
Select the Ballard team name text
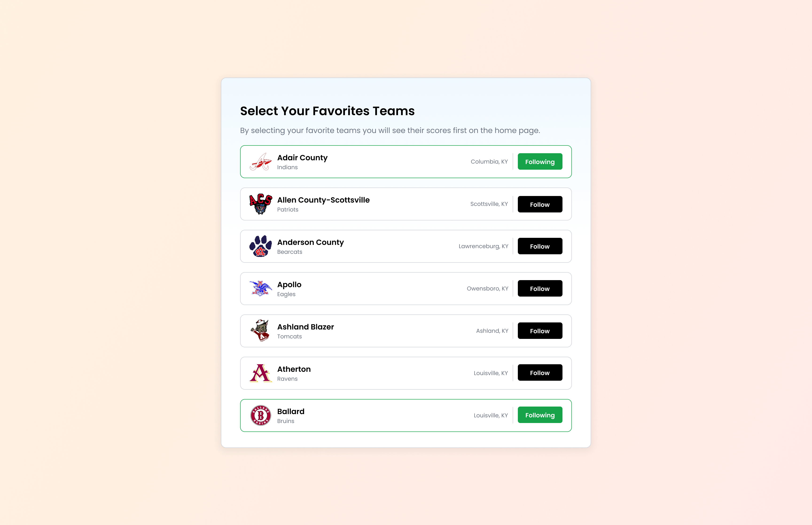pos(290,411)
